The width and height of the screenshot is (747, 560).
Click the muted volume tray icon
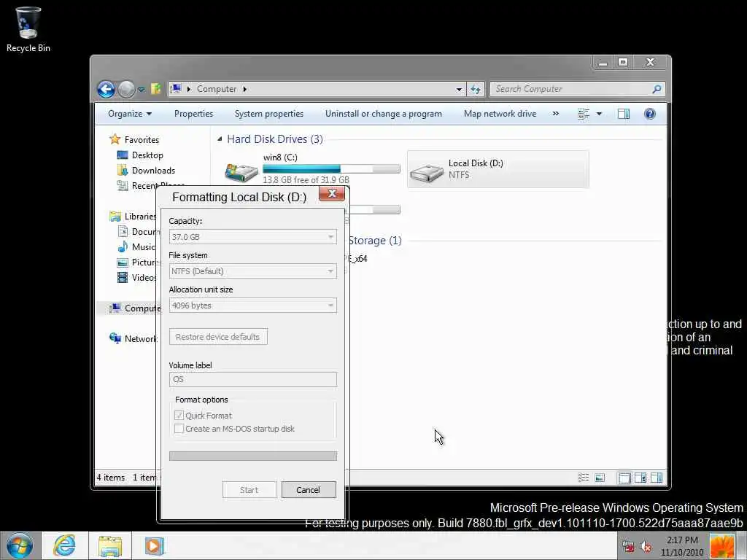coord(646,547)
